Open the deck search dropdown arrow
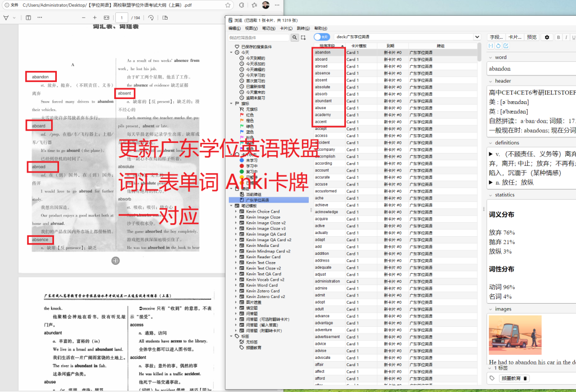 (x=478, y=37)
